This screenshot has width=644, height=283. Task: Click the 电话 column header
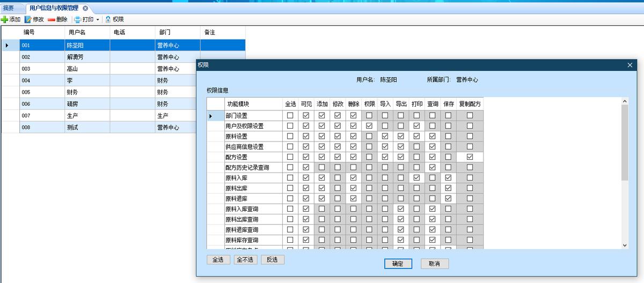pos(133,33)
